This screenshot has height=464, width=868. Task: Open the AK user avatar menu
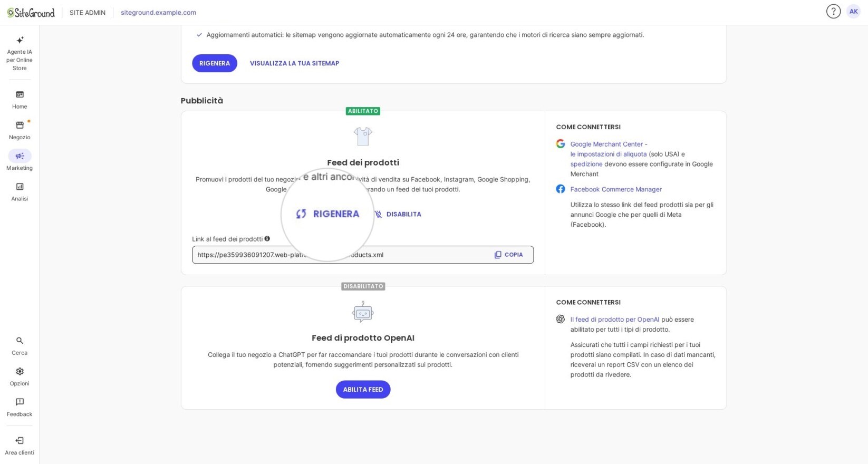pos(853,12)
